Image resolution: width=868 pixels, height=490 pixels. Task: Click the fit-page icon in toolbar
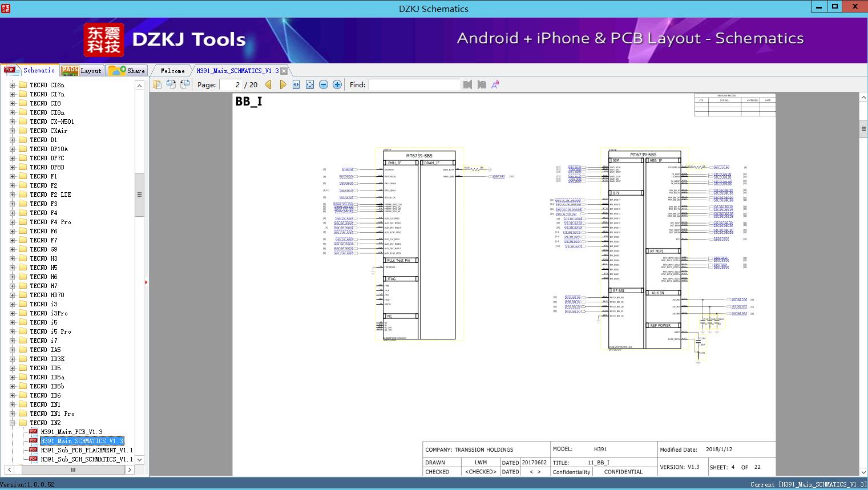[x=310, y=84]
